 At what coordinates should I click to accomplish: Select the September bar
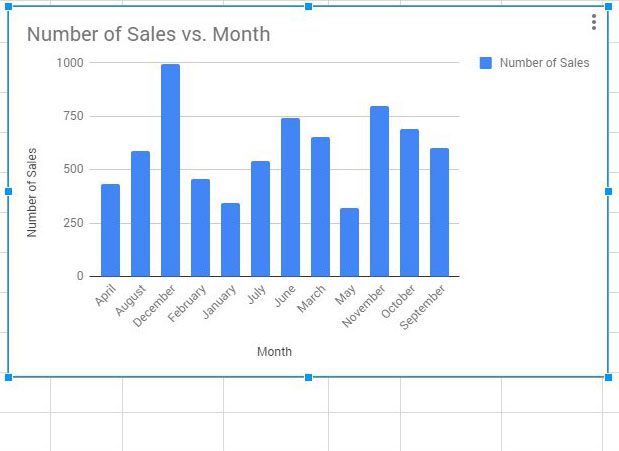[x=439, y=212]
